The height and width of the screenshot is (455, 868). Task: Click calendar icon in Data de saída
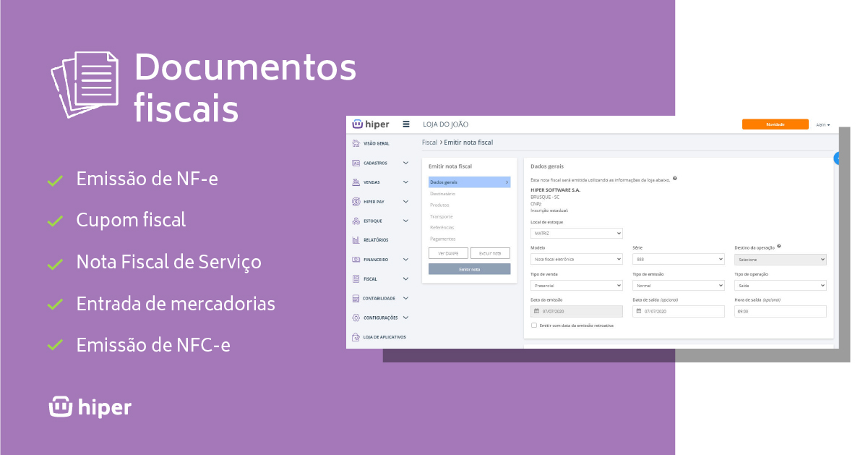point(638,311)
